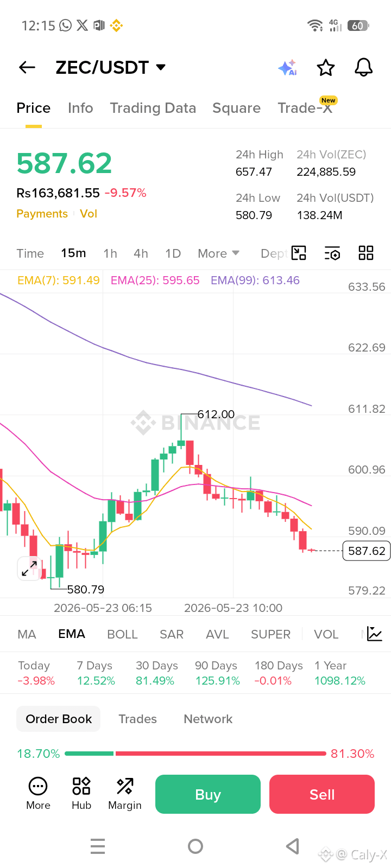Set a price alert bell icon
Screen dimensions: 391x868
click(x=363, y=67)
